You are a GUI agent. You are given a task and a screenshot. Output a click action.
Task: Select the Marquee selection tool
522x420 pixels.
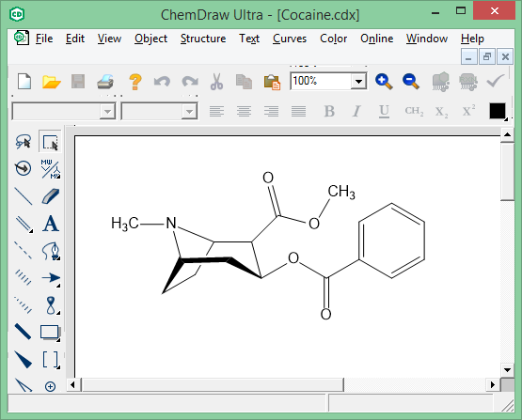coord(50,141)
